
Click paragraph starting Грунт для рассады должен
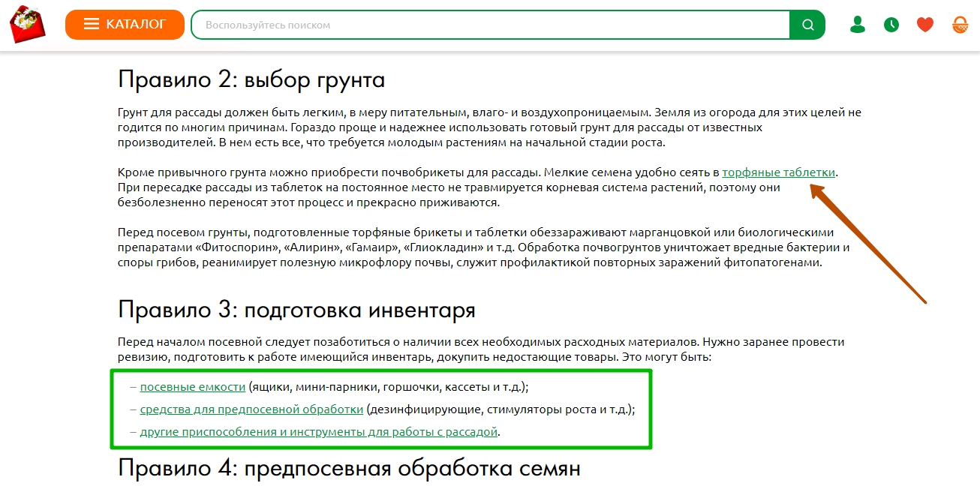click(490, 127)
